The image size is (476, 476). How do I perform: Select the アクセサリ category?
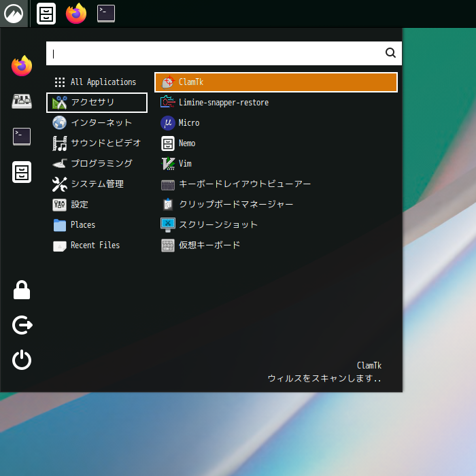tap(97, 103)
